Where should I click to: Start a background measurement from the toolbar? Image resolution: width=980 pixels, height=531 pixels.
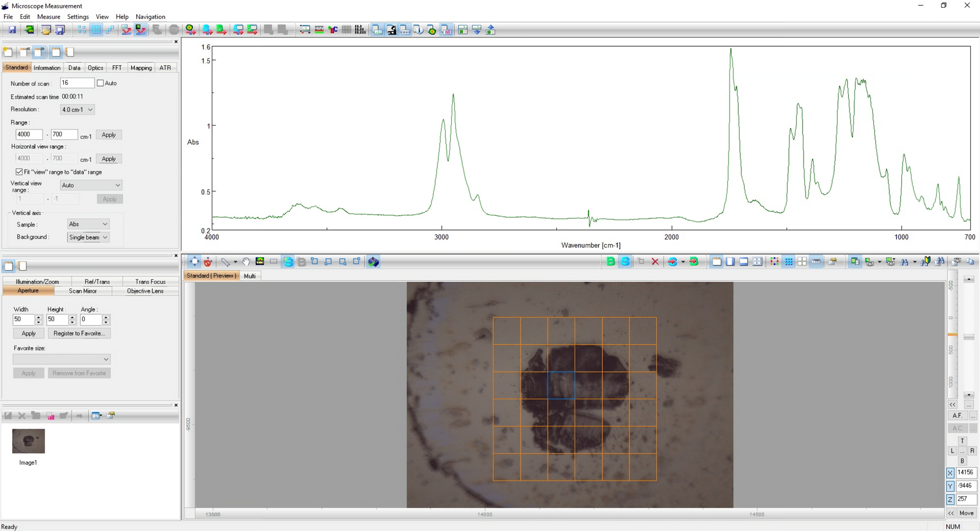[x=220, y=30]
